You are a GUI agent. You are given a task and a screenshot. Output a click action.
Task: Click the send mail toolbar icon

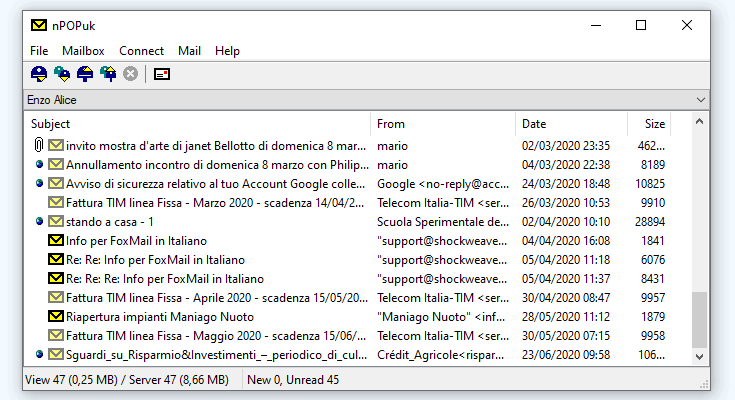(x=85, y=74)
